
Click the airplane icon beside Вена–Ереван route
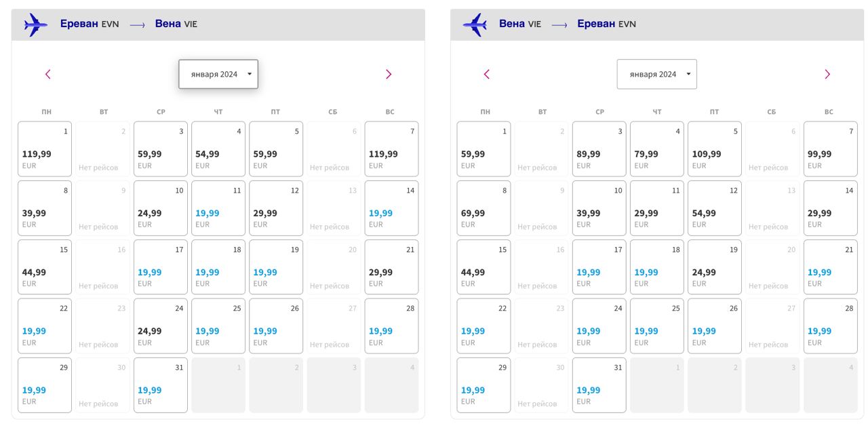click(x=475, y=25)
